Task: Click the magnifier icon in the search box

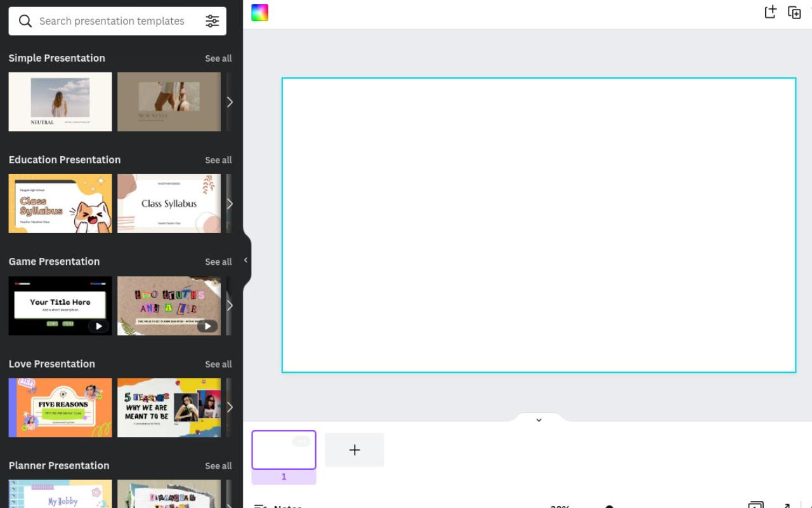Action: [x=25, y=21]
